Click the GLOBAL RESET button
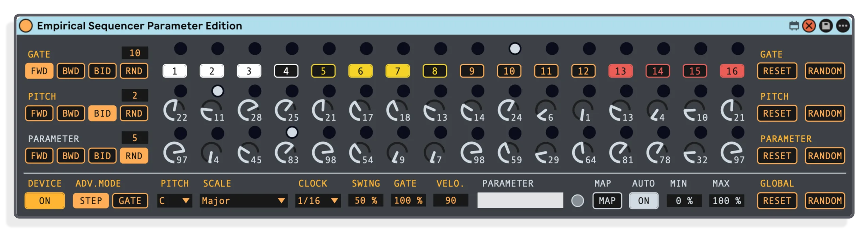The image size is (868, 232). pyautogui.click(x=777, y=201)
